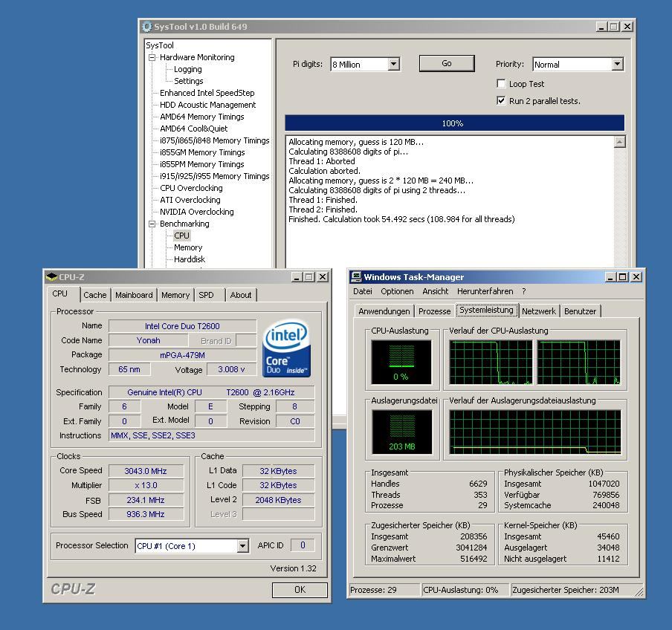Click the FSB value 234.1 MHz

click(146, 500)
